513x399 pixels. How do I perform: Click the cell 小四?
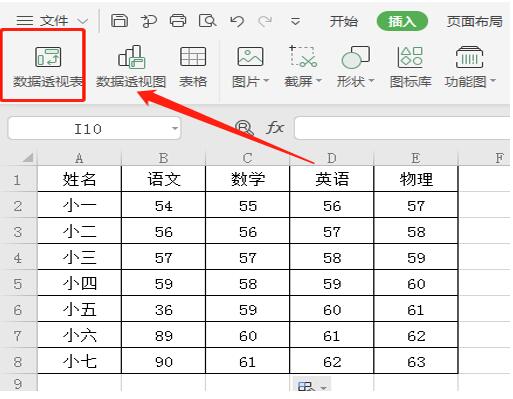79,284
